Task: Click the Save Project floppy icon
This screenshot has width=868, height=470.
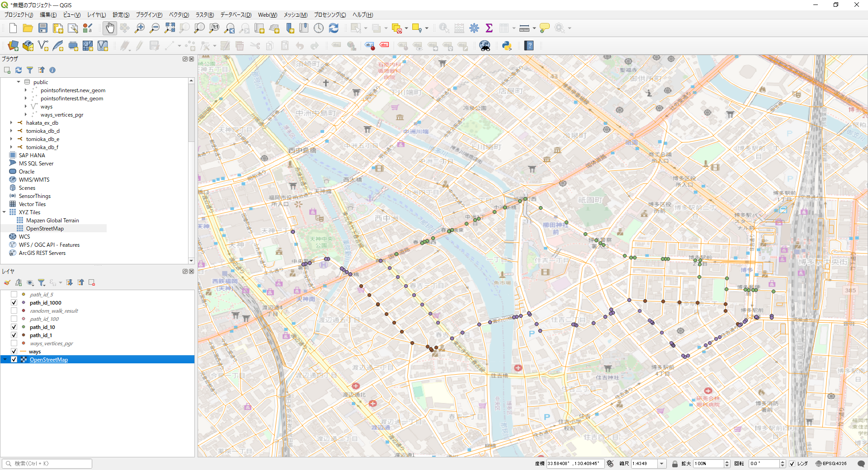Action: pos(43,28)
